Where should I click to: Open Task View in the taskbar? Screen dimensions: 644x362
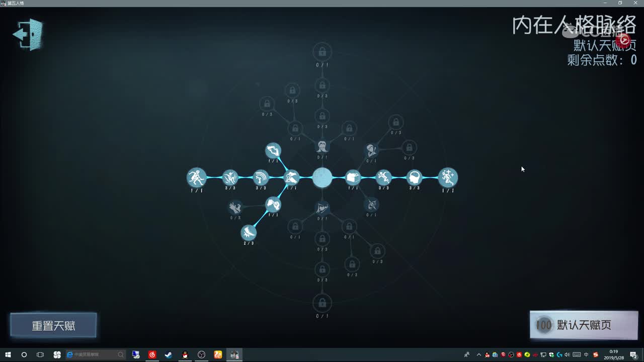pos(40,355)
